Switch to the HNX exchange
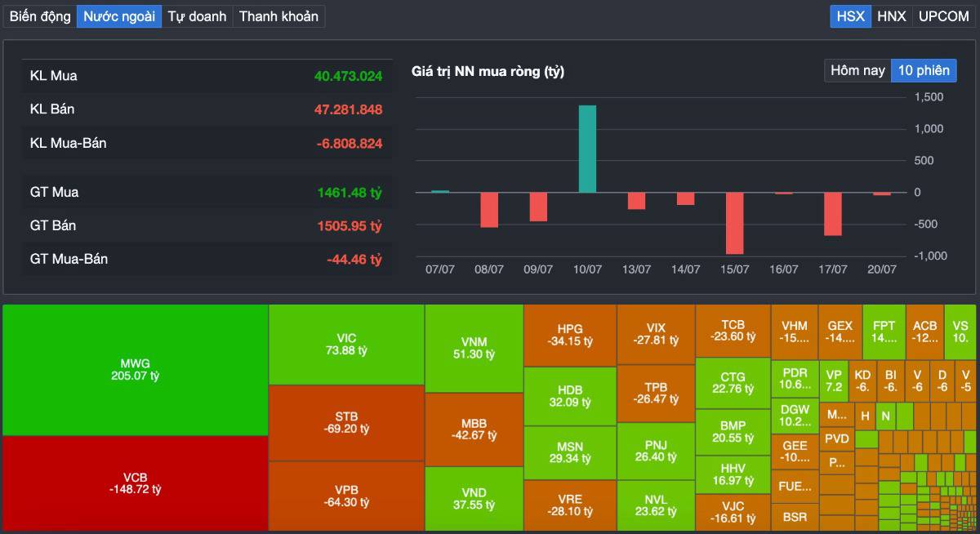Image resolution: width=980 pixels, height=534 pixels. tap(892, 16)
